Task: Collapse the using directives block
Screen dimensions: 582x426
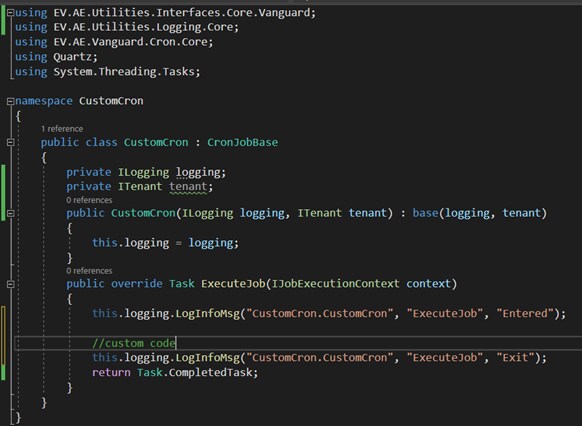Action: pos(10,13)
